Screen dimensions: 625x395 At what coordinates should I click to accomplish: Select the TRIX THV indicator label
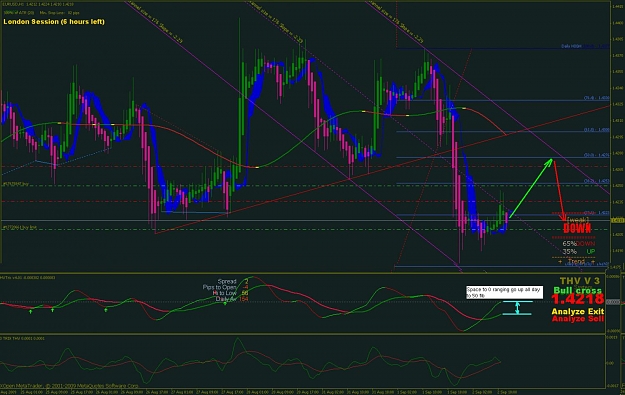point(22,338)
